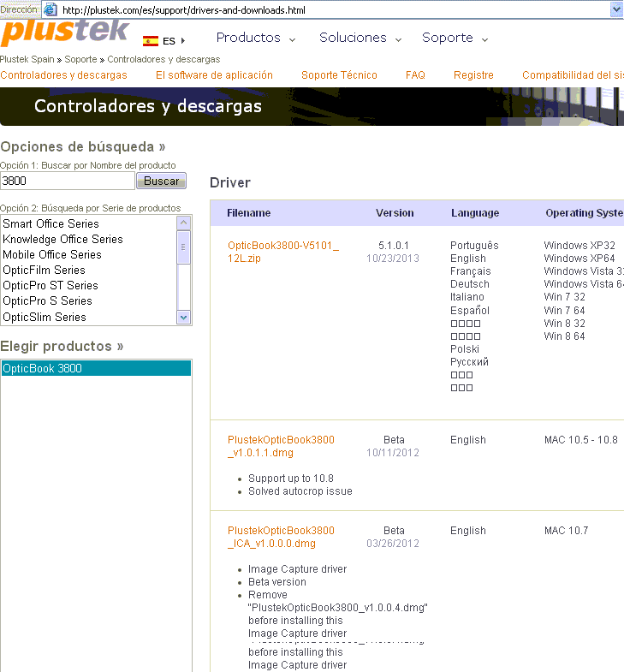Viewport: 624px width, 672px height.
Task: Select Knowledge Office Series in list
Action: pyautogui.click(x=89, y=239)
